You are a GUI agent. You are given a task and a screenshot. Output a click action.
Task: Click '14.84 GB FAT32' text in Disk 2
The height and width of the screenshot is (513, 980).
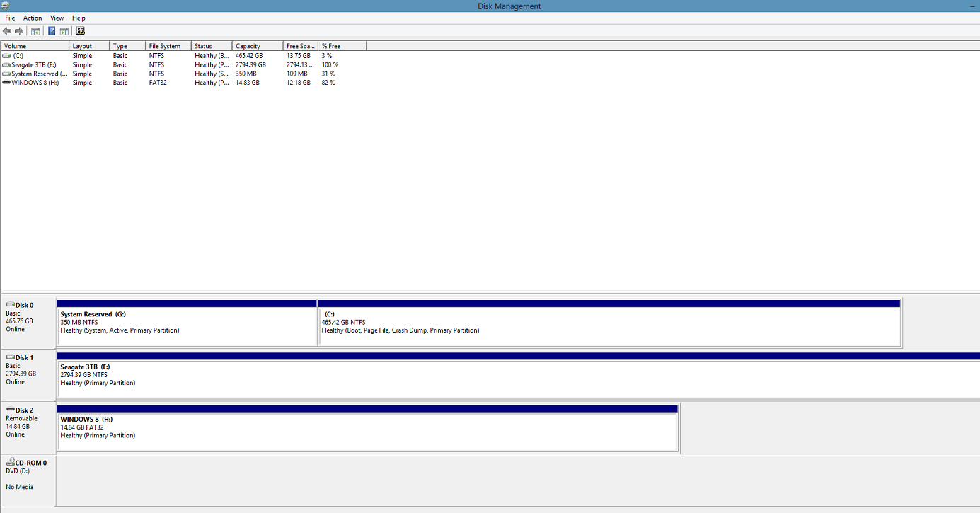[82, 427]
